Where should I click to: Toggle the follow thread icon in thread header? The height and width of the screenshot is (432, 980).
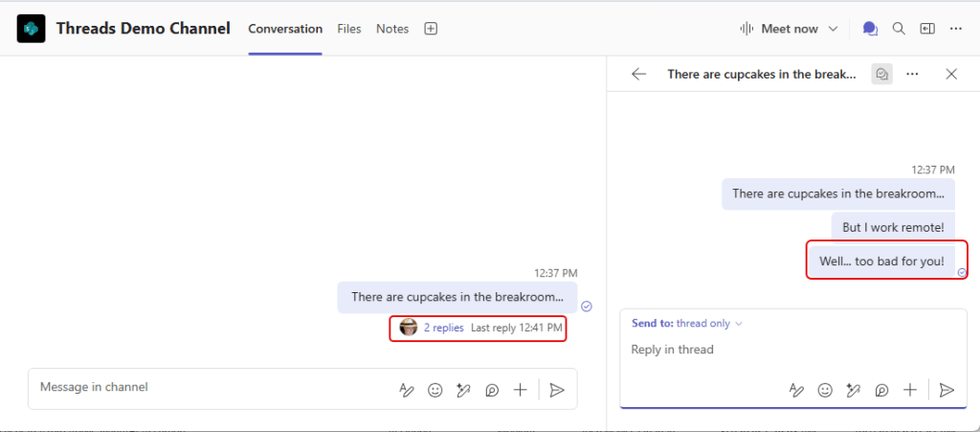coord(881,74)
